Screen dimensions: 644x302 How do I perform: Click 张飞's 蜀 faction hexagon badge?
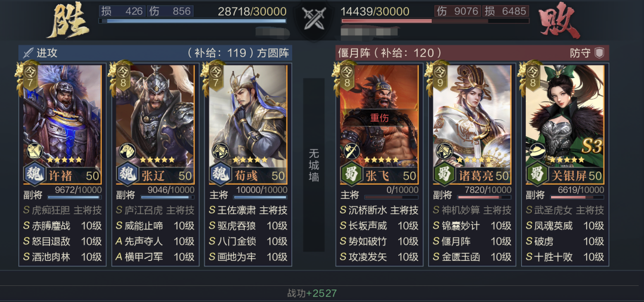pos(351,175)
